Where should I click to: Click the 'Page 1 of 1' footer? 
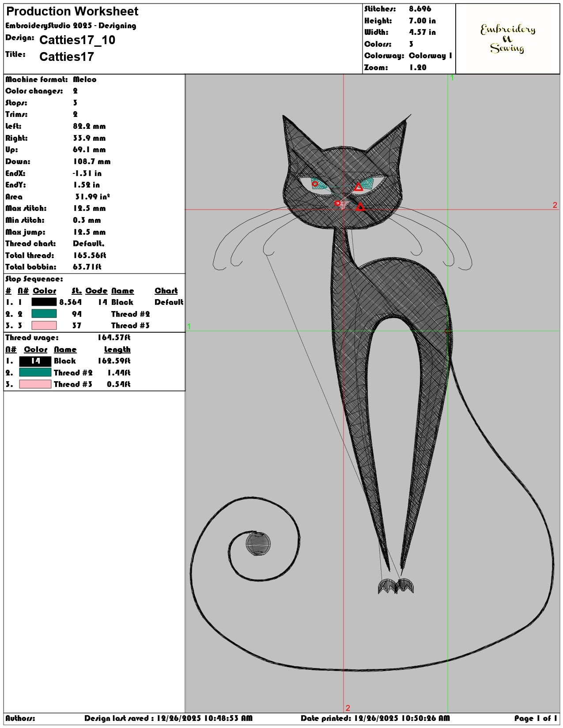coord(535,718)
